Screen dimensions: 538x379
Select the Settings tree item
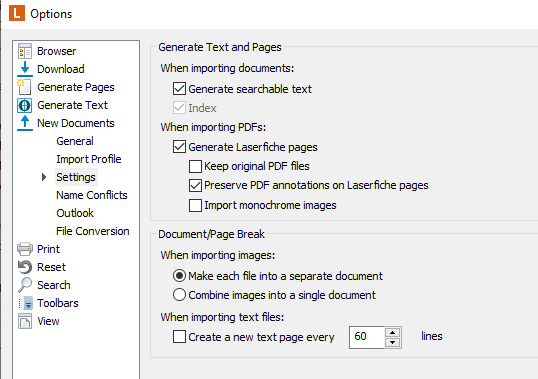[x=76, y=177]
